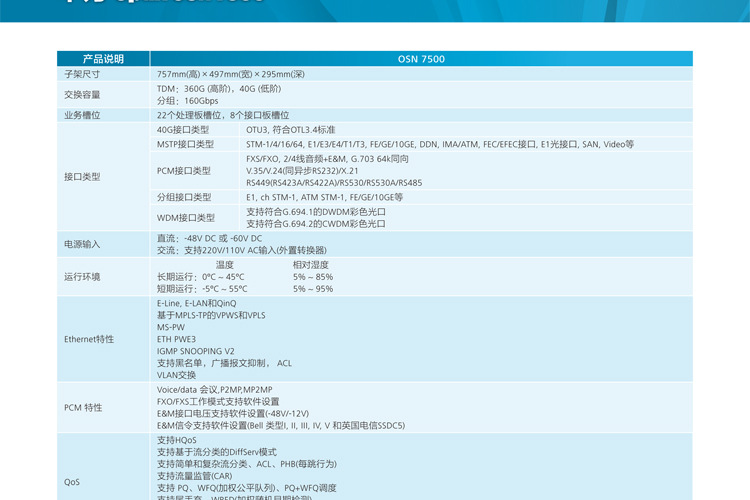Viewport: 750px width, 500px height.
Task: Click the 'MSTP接口类型' sub-label
Action: coord(185,144)
